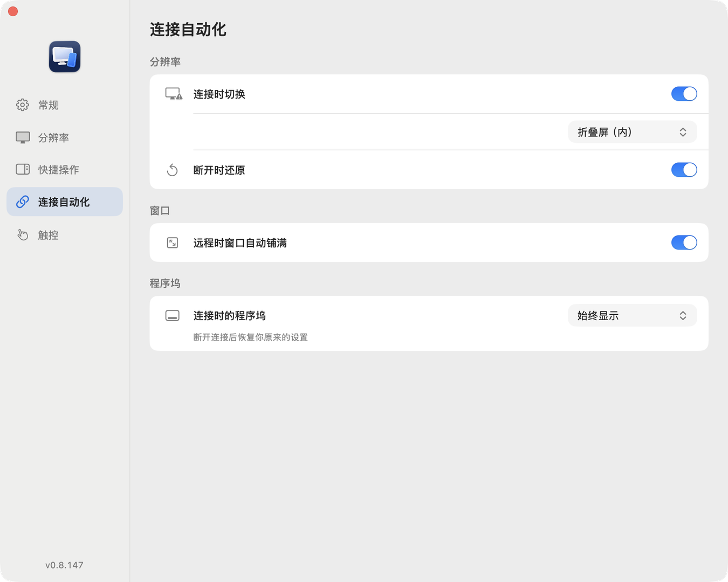
Task: Switch to the 分辨率 section
Action: pyautogui.click(x=65, y=137)
